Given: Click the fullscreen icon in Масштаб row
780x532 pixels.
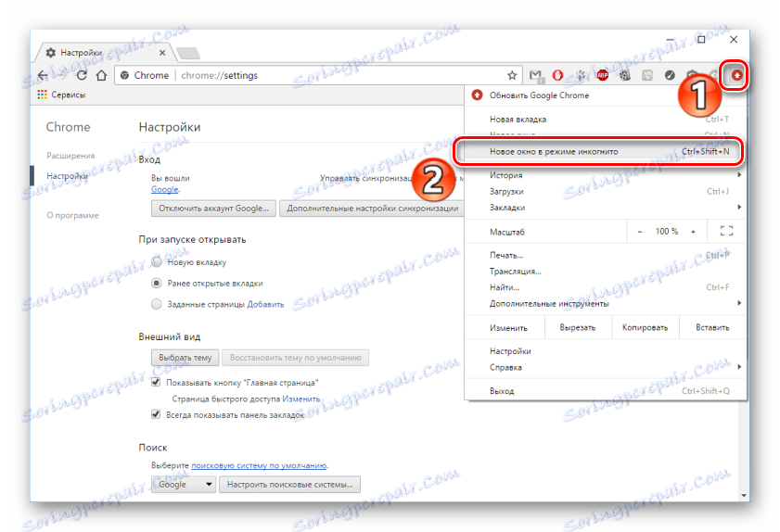Looking at the screenshot, I should [x=726, y=231].
